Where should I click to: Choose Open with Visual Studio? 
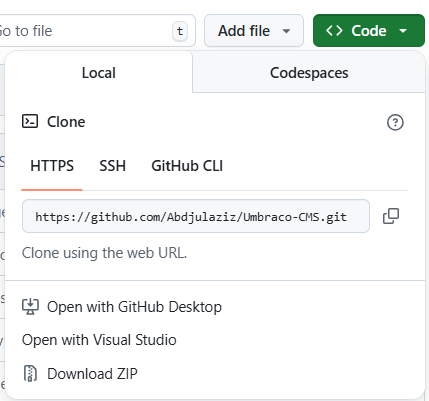point(99,340)
